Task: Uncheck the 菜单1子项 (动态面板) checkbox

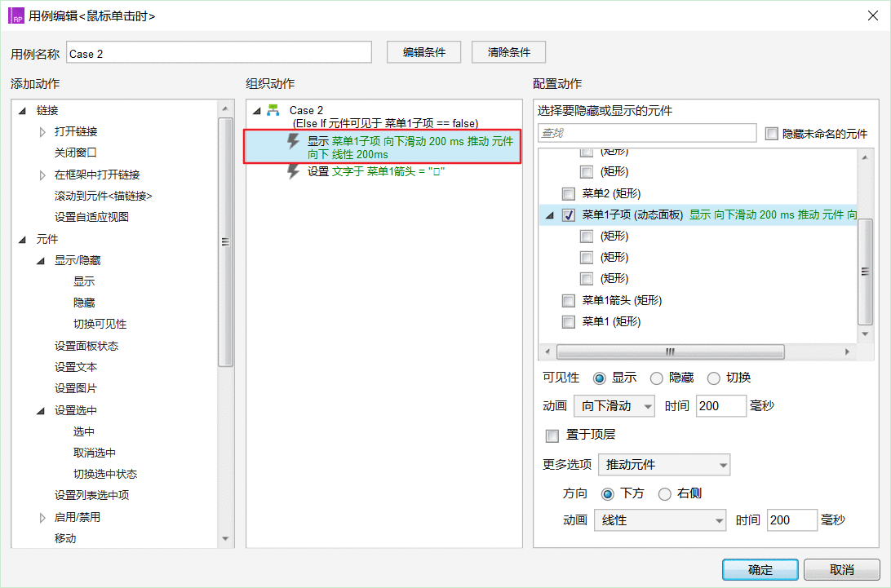Action: tap(569, 215)
